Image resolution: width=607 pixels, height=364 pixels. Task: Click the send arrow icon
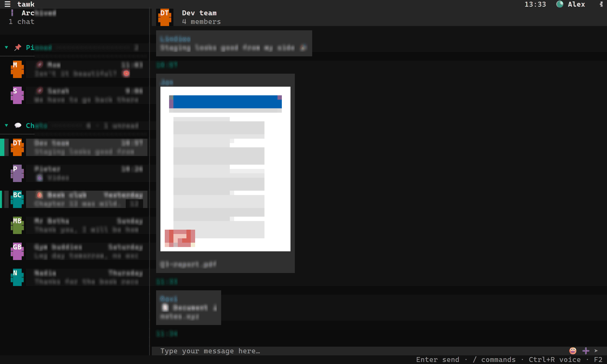(x=596, y=351)
